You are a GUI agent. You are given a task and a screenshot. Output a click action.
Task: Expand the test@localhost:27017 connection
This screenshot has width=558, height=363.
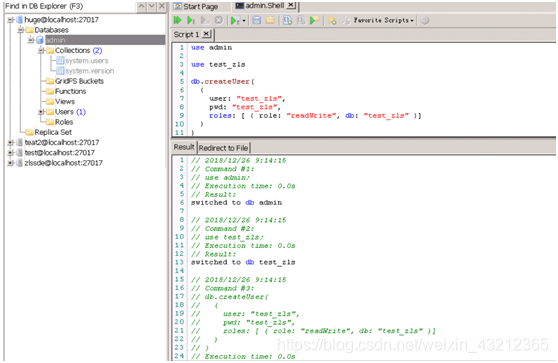[x=11, y=153]
